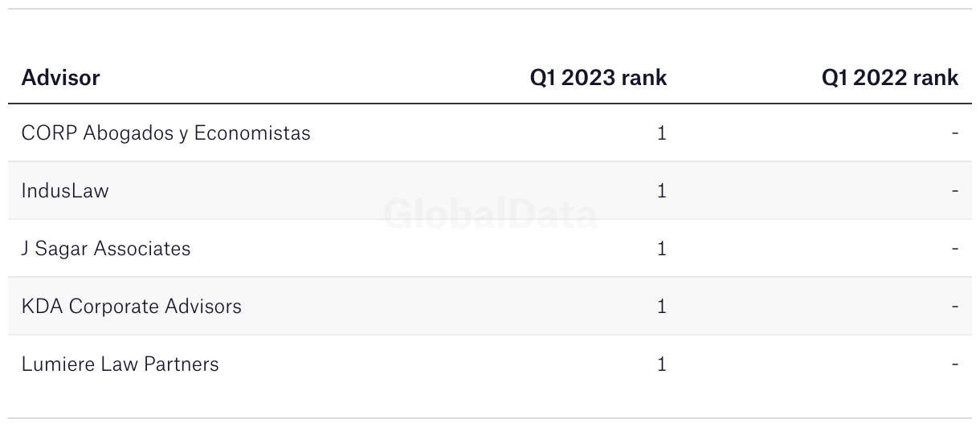Click the Q1 2023 rank value for CORP Abogados

point(662,133)
